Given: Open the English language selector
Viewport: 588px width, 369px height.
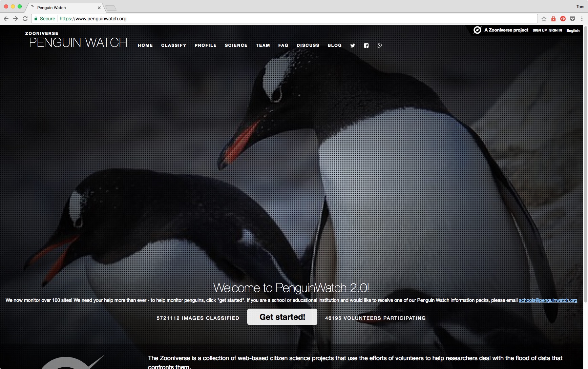Looking at the screenshot, I should [573, 31].
